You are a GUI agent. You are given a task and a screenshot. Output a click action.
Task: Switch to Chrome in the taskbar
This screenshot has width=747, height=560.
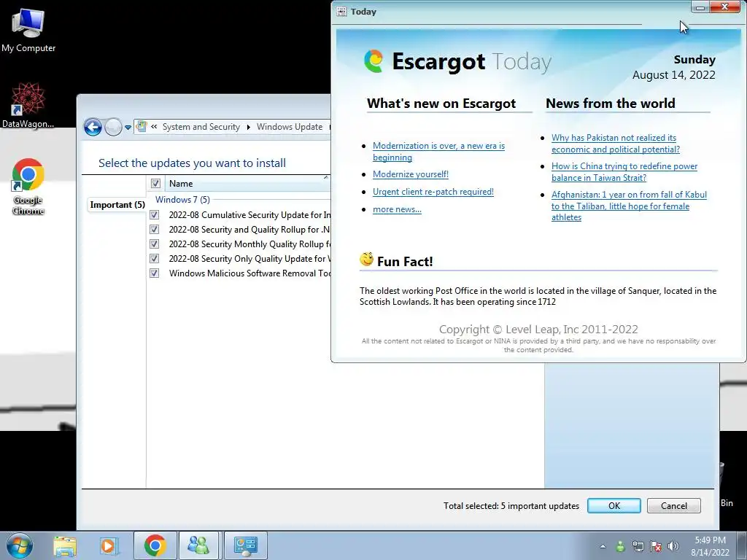155,545
